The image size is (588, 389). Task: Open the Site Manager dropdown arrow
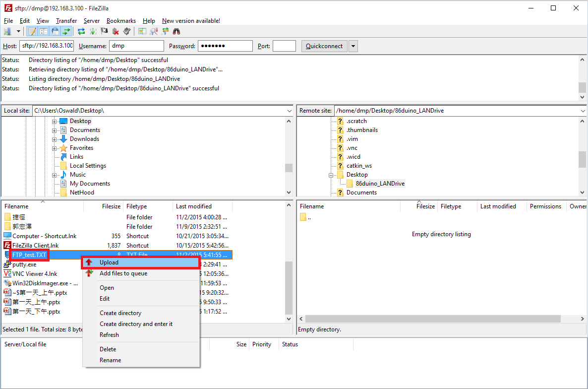(18, 32)
